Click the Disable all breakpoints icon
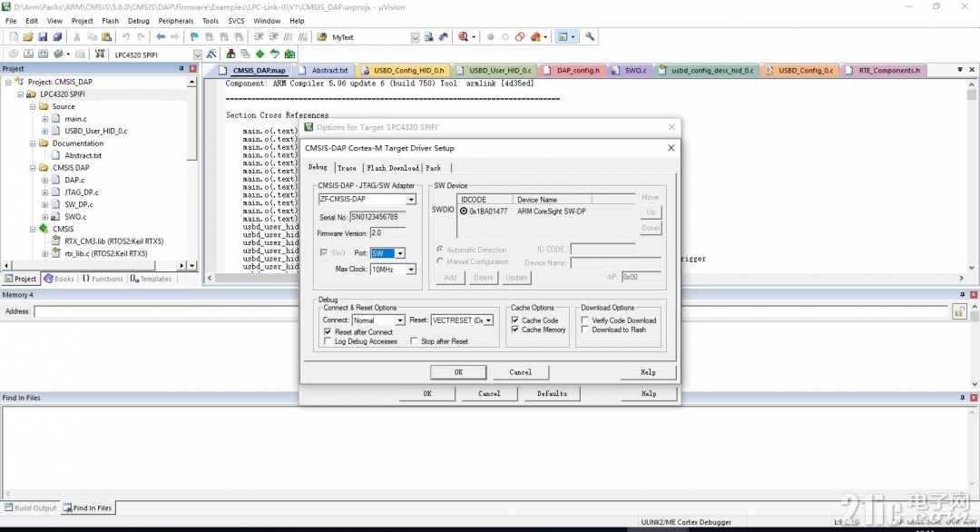This screenshot has height=532, width=980. tap(520, 37)
